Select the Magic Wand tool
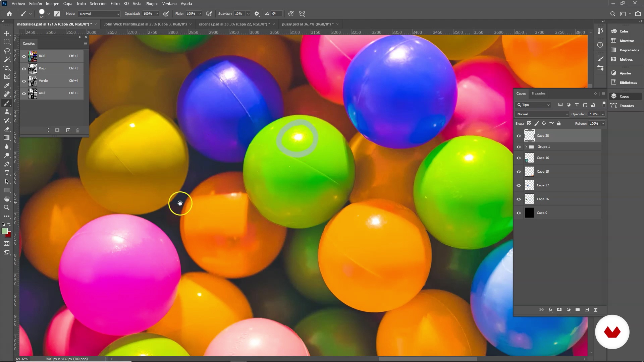 point(7,59)
